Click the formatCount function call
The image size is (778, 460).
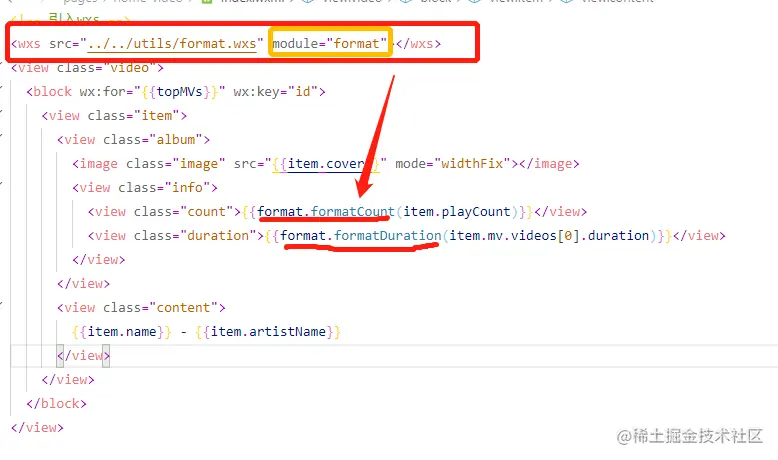353,212
